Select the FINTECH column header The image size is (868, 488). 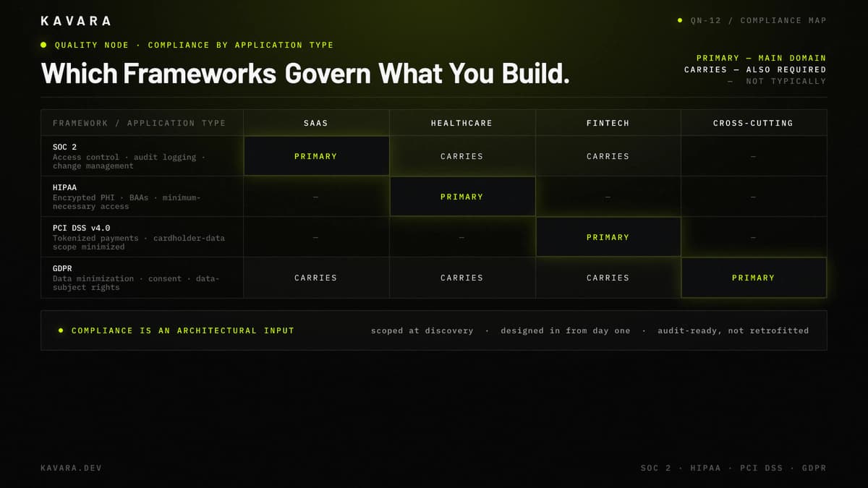(x=608, y=123)
